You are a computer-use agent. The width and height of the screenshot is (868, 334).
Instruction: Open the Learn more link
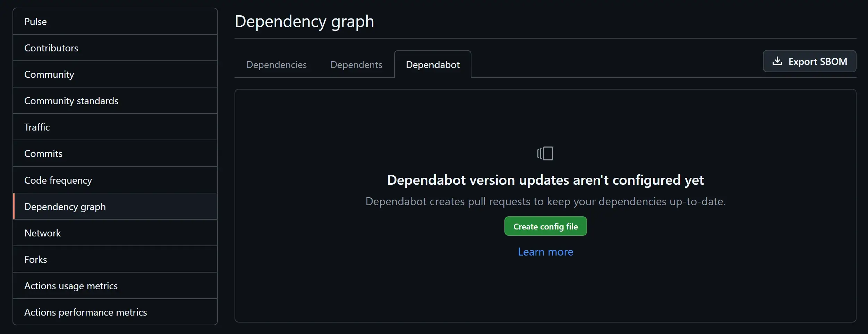pos(545,252)
